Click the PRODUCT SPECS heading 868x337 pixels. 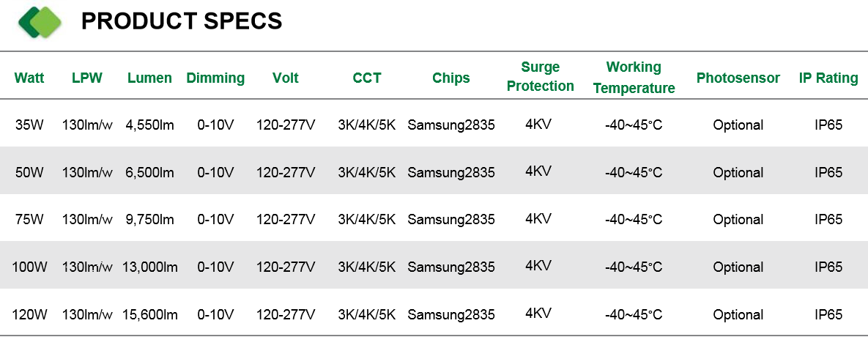click(182, 21)
